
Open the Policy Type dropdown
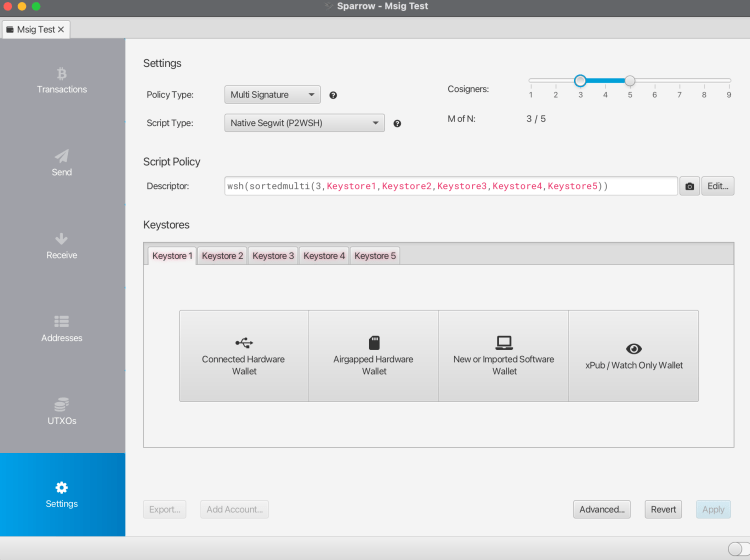click(272, 95)
